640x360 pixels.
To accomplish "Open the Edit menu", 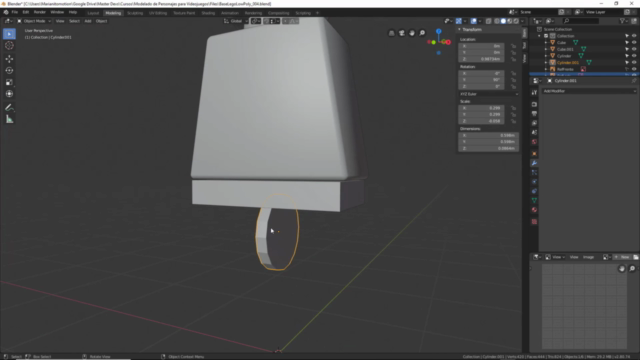I will pyautogui.click(x=26, y=12).
